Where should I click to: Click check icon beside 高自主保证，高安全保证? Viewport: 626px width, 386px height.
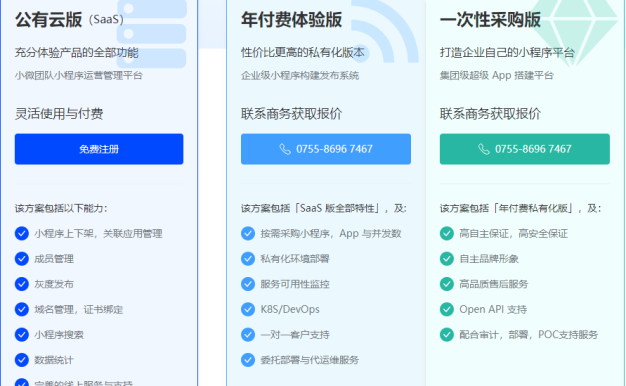447,234
